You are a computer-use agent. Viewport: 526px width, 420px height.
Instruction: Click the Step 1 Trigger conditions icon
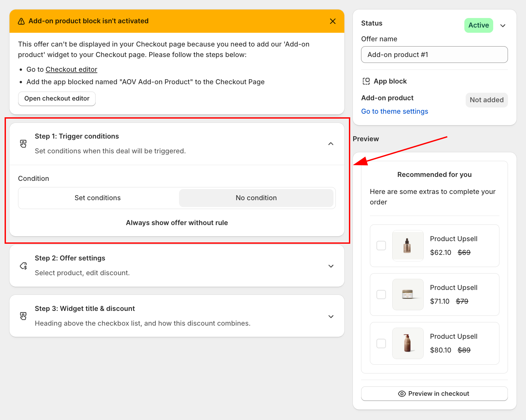point(23,144)
